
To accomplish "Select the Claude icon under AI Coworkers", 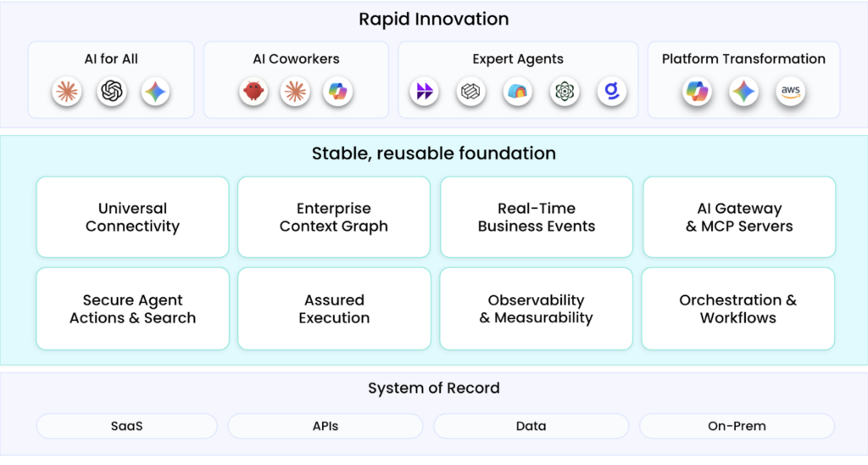I will [x=296, y=92].
